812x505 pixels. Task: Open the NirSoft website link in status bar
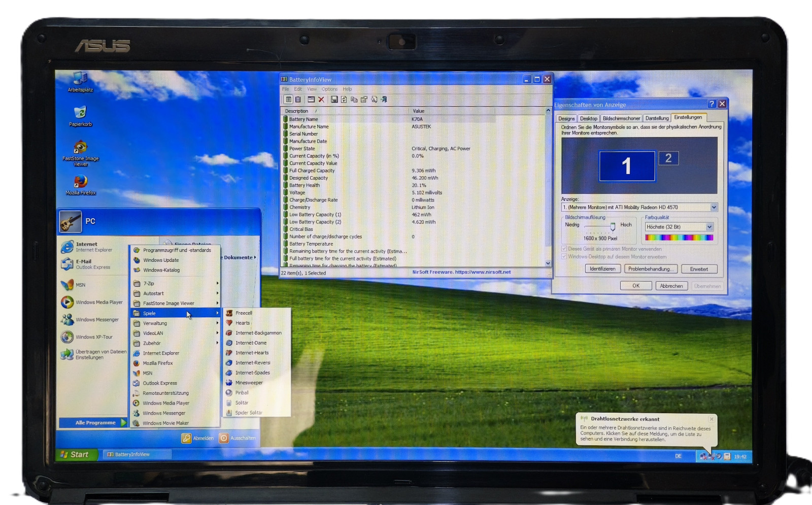[461, 272]
